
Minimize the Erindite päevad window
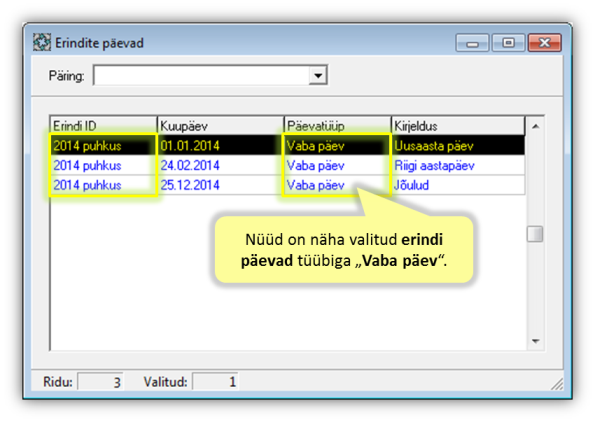pyautogui.click(x=472, y=43)
